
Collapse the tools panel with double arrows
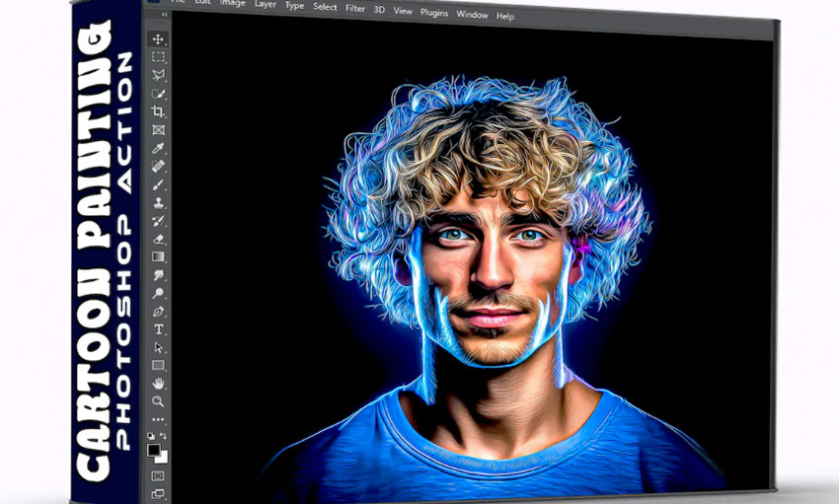pos(164,15)
